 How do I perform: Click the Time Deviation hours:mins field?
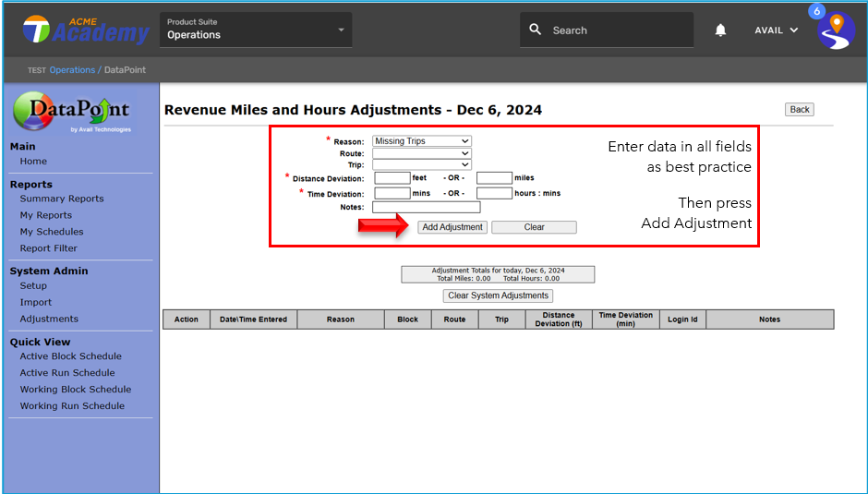click(x=494, y=193)
